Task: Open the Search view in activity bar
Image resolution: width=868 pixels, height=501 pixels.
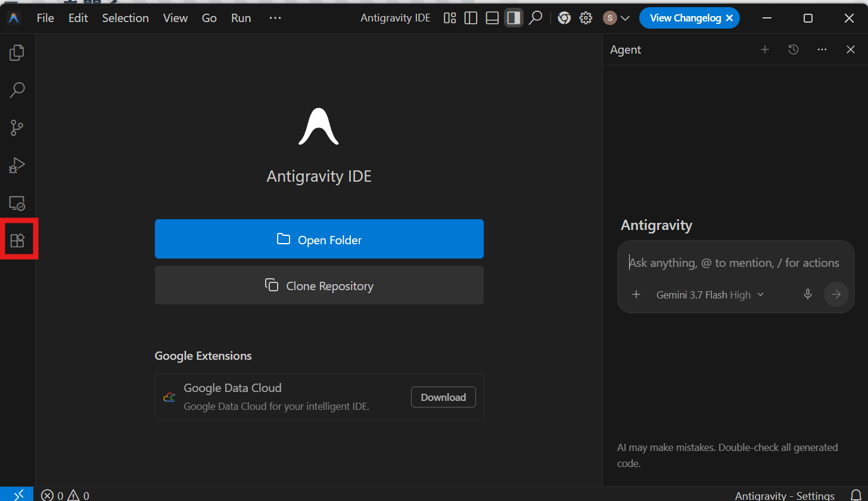Action: (17, 90)
